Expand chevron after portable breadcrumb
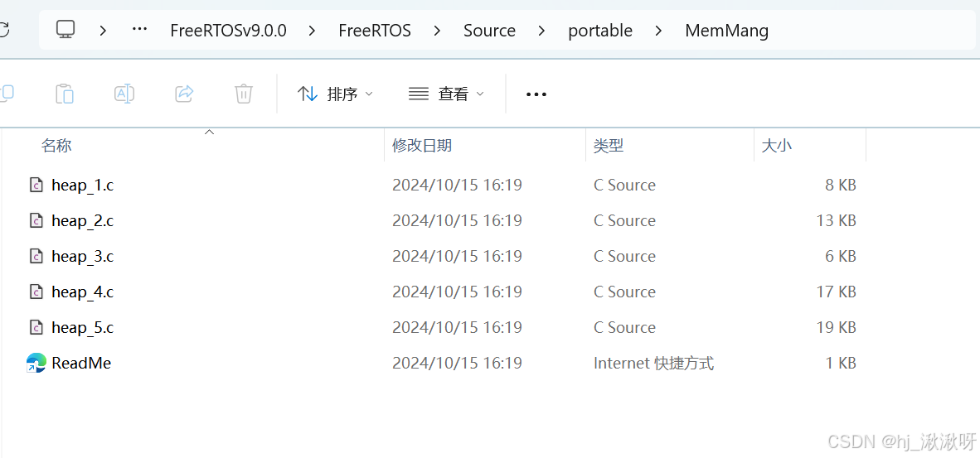The width and height of the screenshot is (980, 458). [658, 30]
